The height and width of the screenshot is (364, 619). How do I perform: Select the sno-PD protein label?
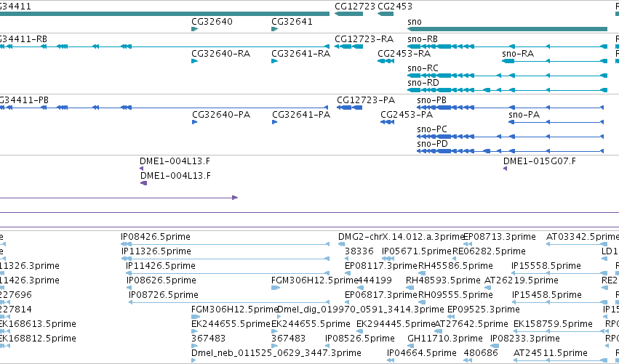tap(432, 144)
